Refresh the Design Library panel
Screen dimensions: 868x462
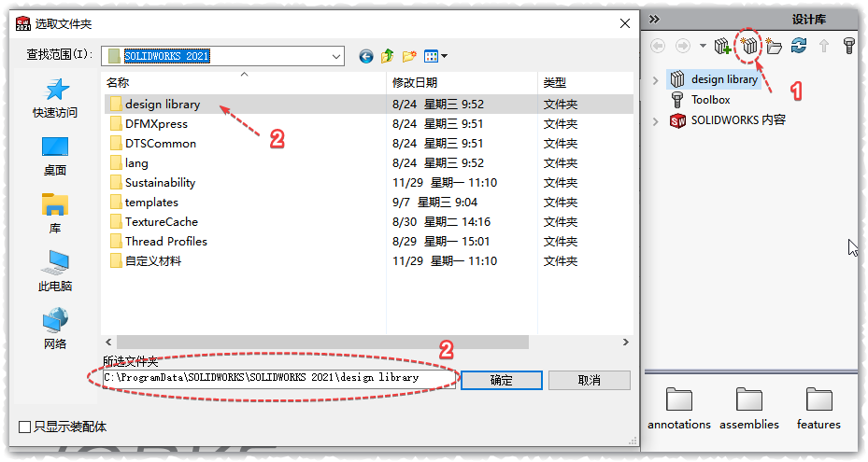798,46
